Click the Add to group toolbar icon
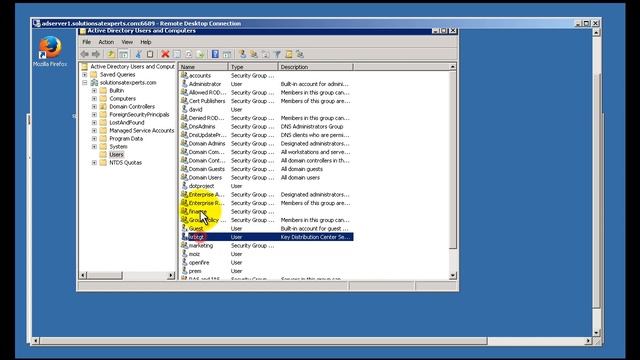The image size is (640, 360). tap(300, 54)
